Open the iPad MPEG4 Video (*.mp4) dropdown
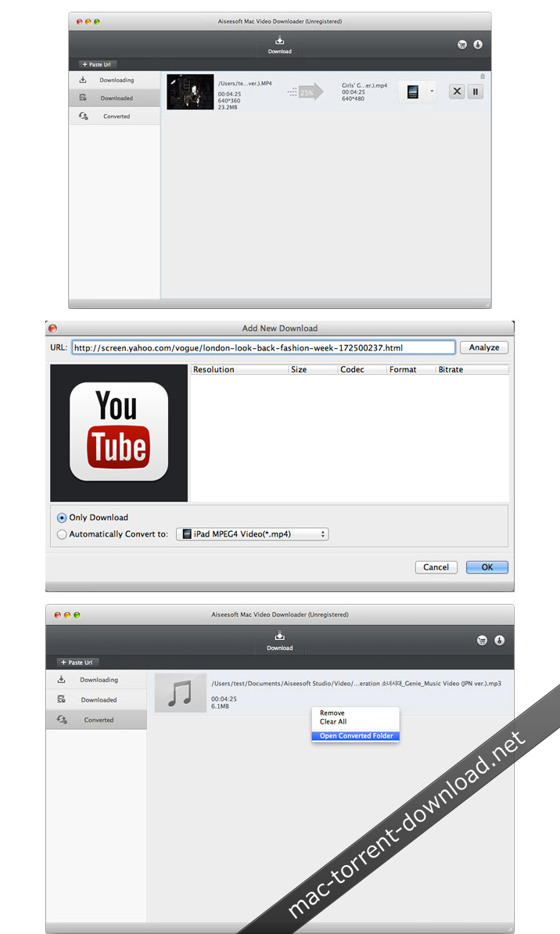 253,534
